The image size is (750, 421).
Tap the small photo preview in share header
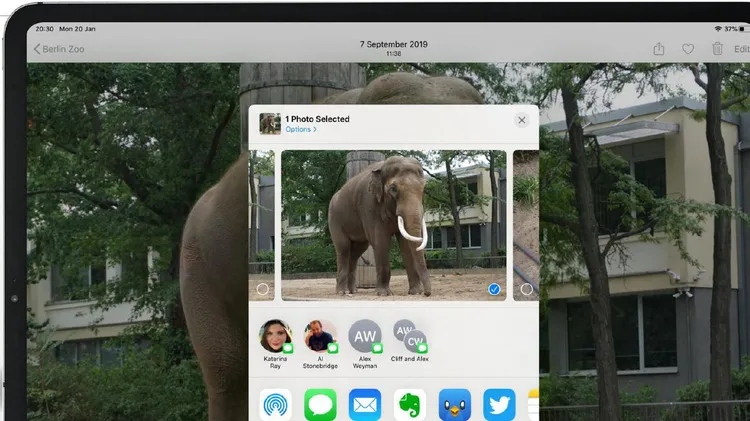click(x=270, y=123)
